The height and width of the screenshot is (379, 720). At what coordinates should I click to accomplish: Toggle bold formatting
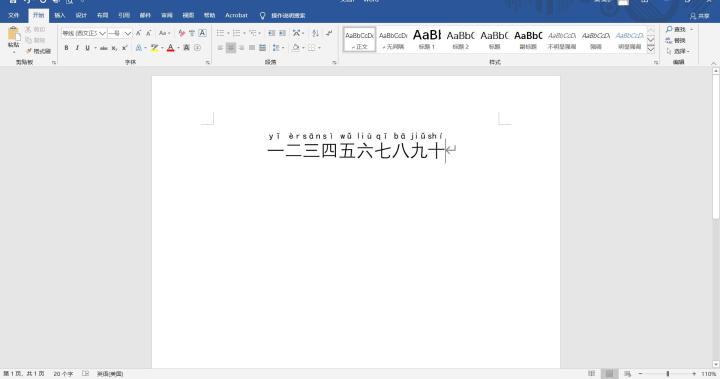point(66,48)
